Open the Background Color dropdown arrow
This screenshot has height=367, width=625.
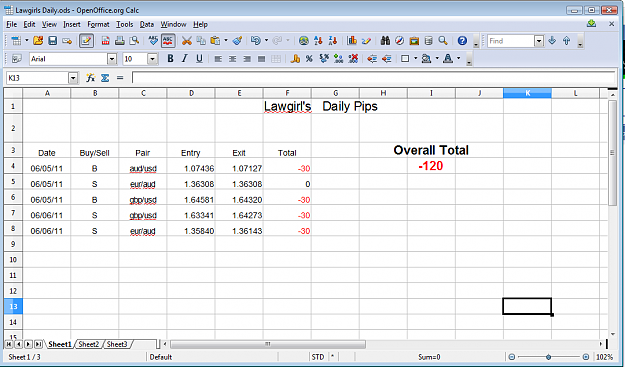click(x=437, y=59)
